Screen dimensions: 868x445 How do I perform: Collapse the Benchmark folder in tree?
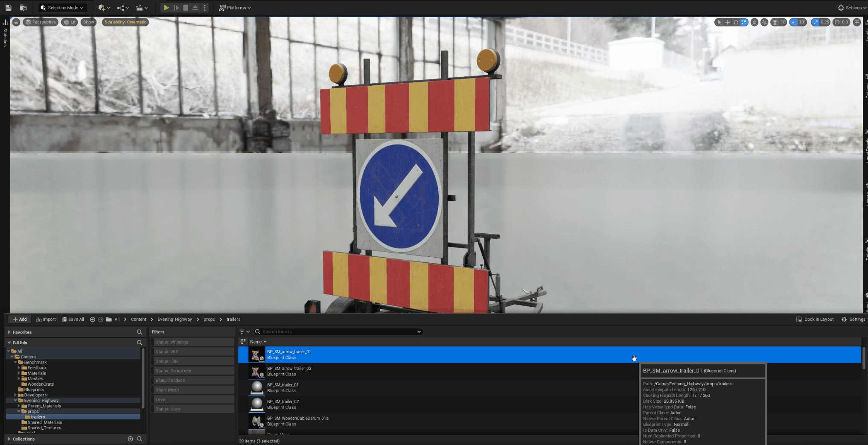pyautogui.click(x=15, y=362)
